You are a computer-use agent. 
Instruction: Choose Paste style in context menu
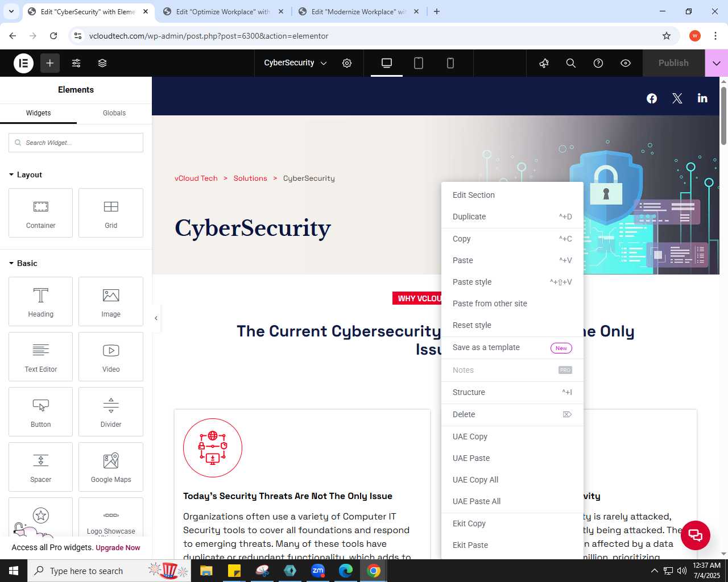(x=512, y=282)
